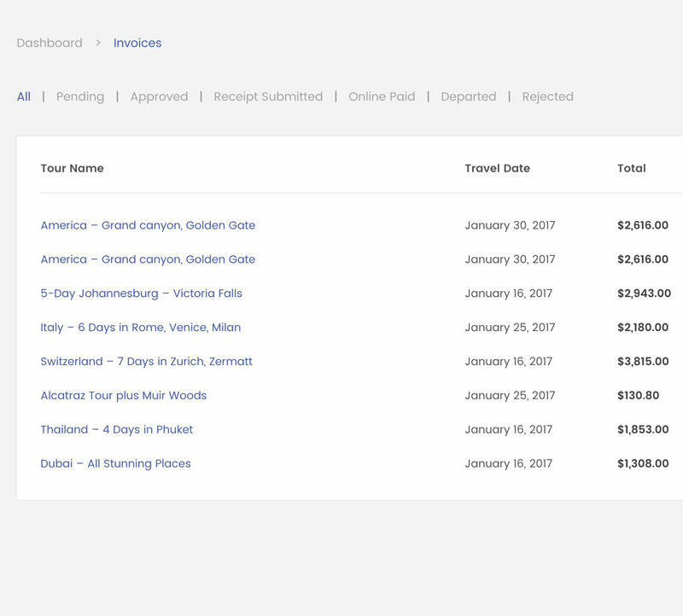
Task: Open Dubai – All Stunning Places invoice
Action: point(115,464)
